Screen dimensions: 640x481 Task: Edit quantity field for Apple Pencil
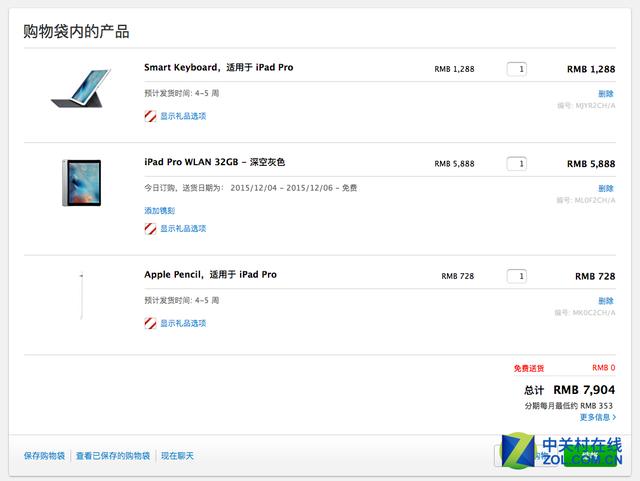click(x=517, y=276)
